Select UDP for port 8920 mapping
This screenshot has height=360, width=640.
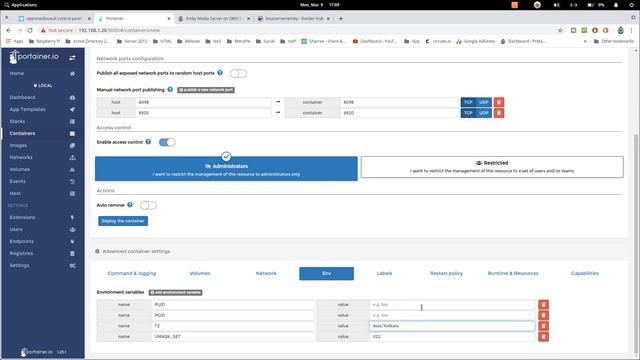pyautogui.click(x=484, y=113)
